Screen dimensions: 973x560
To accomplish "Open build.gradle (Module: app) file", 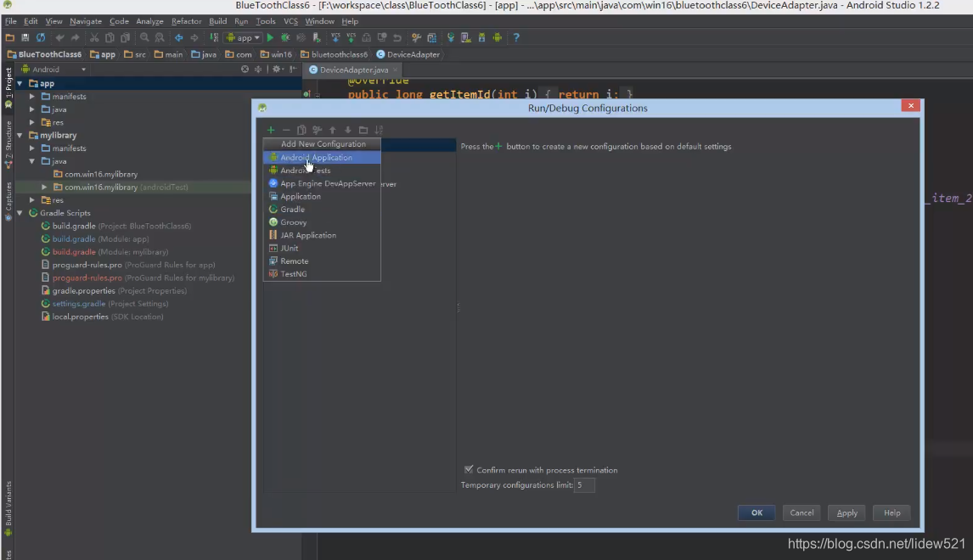I will pyautogui.click(x=94, y=238).
